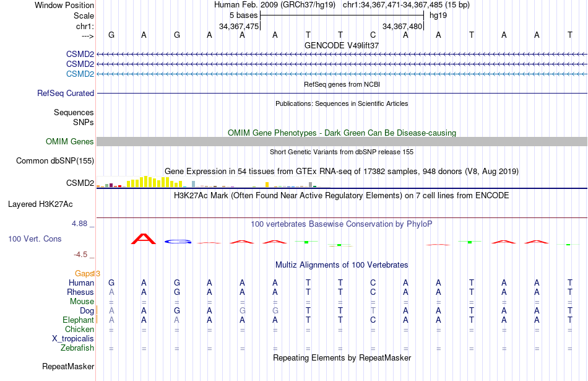
Task: Click the 5 bases scale text
Action: tap(244, 15)
